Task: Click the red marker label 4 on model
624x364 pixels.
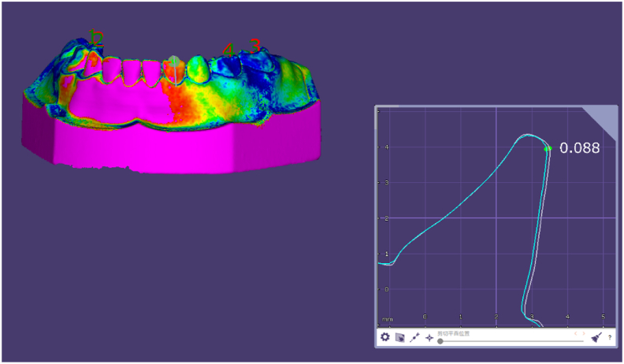Action: (x=228, y=50)
